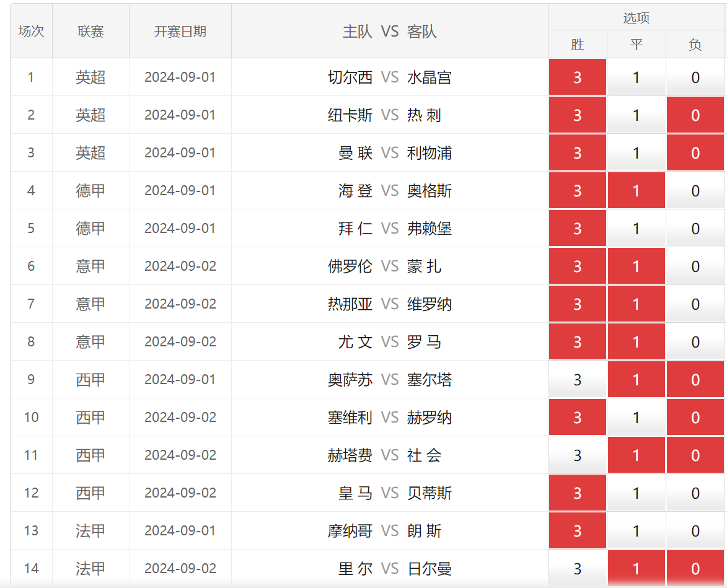Toggle win option 3 for 热那亚 vs 维罗纳
727x588 pixels.
577,304
